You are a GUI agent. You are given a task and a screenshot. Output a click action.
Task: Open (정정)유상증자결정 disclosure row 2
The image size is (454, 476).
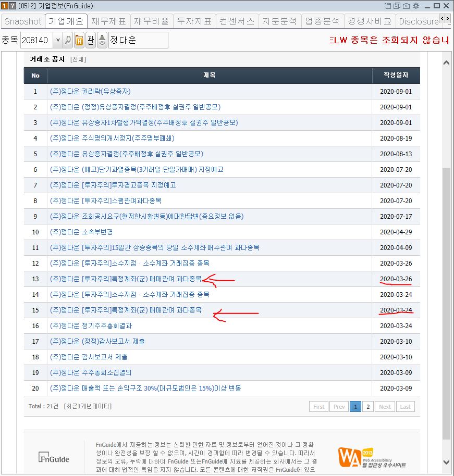pyautogui.click(x=135, y=107)
